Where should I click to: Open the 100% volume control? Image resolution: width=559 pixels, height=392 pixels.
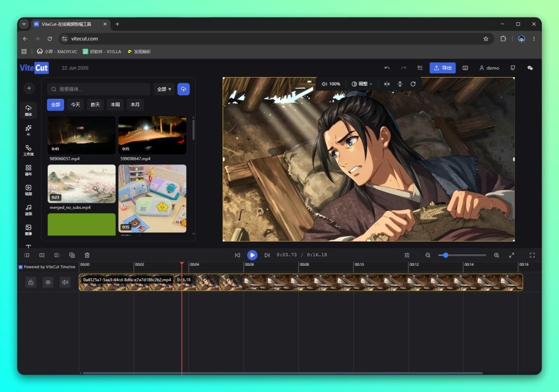click(x=331, y=84)
